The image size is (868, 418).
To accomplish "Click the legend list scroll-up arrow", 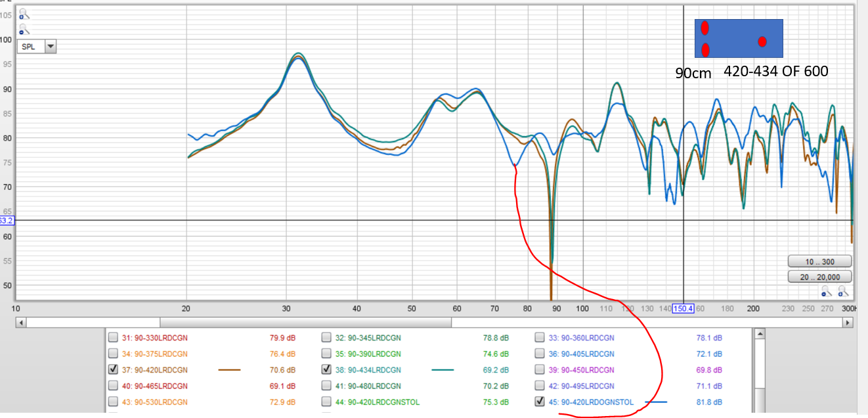I will click(759, 335).
